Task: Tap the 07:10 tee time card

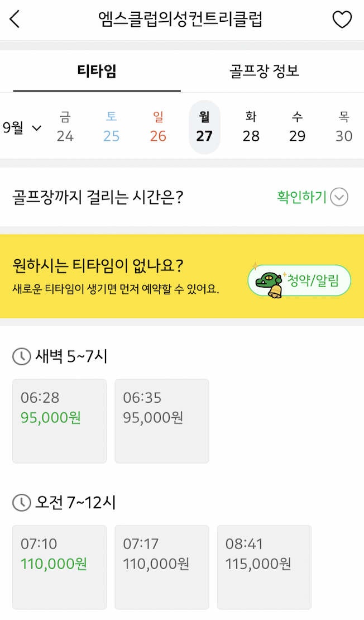Action: [59, 567]
